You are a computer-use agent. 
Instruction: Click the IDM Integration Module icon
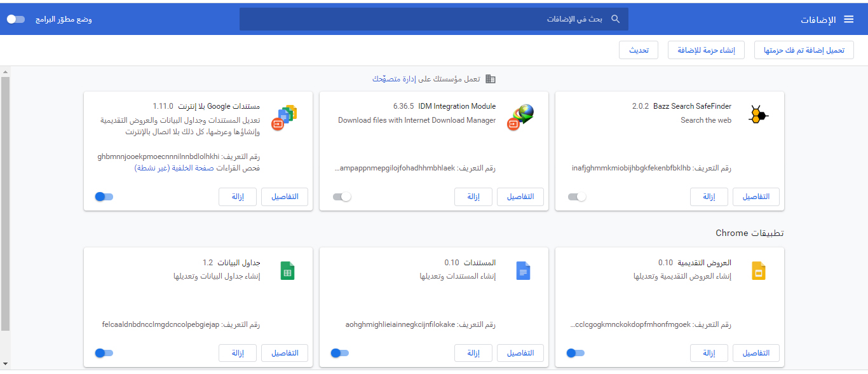click(x=521, y=116)
